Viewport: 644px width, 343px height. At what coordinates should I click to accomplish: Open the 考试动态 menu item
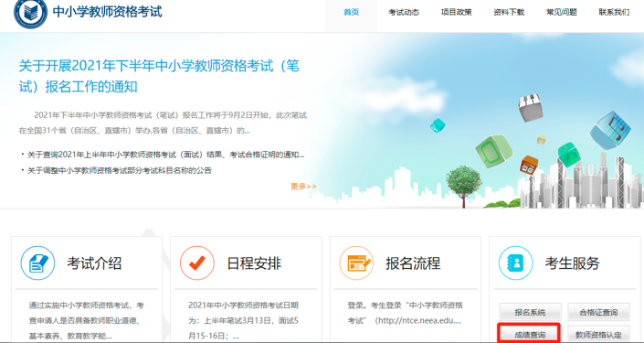(x=404, y=12)
